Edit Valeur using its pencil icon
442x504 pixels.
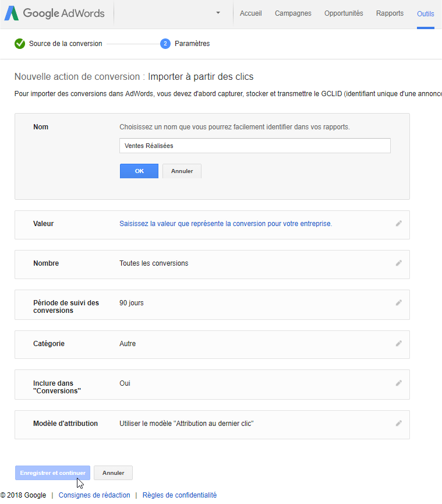click(x=399, y=223)
